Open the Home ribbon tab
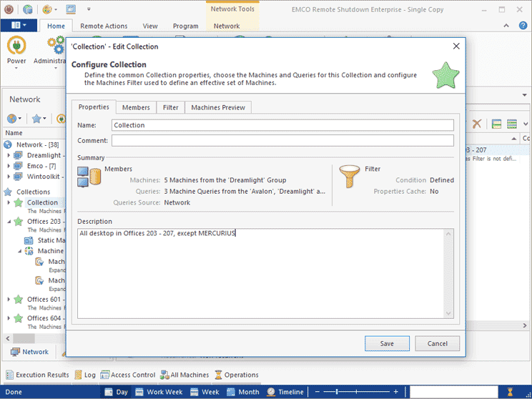The width and height of the screenshot is (532, 399). tap(56, 26)
